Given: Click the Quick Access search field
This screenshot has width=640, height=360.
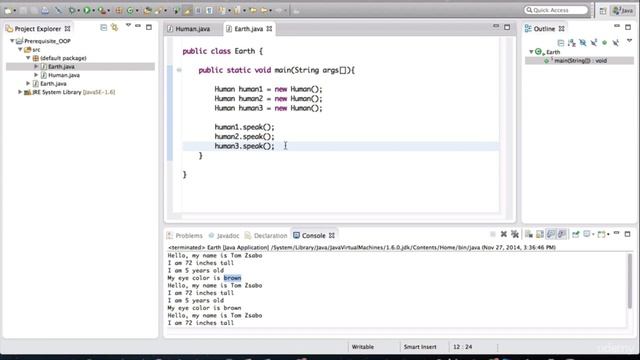Looking at the screenshot, I should click(x=556, y=10).
